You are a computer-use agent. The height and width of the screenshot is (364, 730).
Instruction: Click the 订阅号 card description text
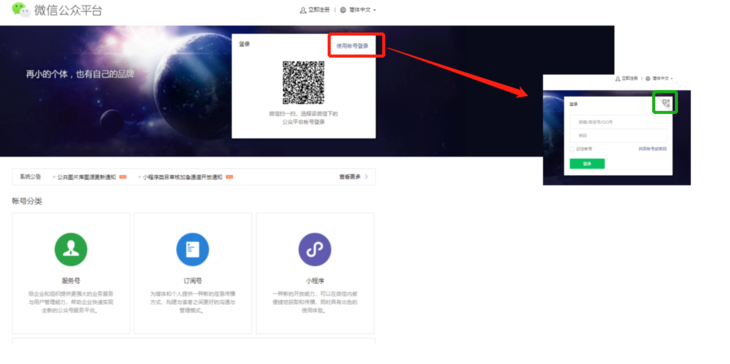point(193,302)
